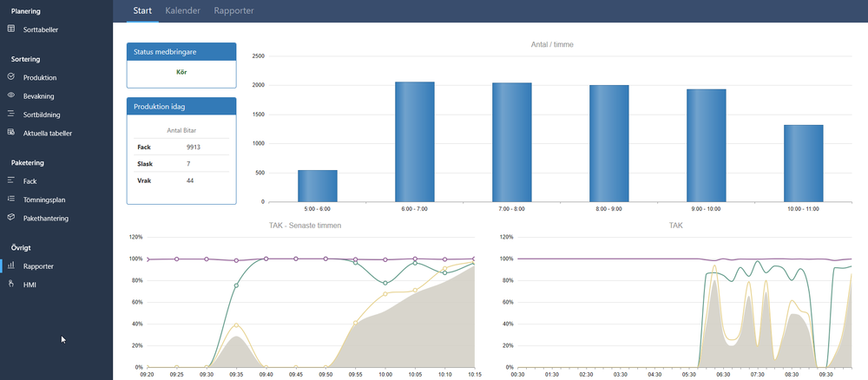Click the Bevakning eye icon

[11, 95]
